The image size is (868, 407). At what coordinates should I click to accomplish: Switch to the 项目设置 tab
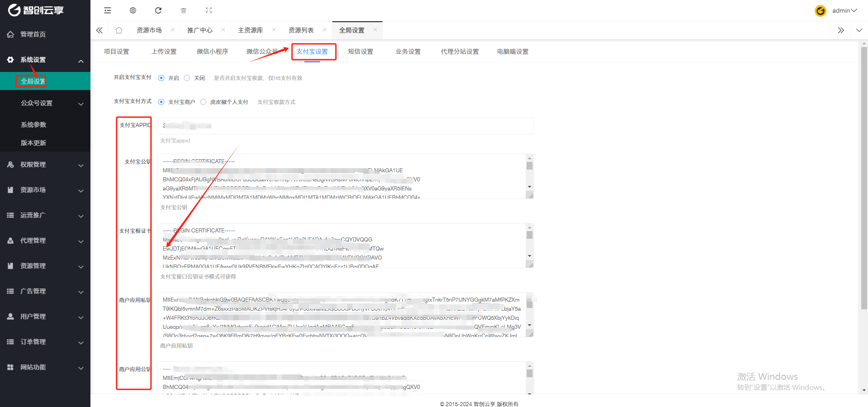coord(117,52)
